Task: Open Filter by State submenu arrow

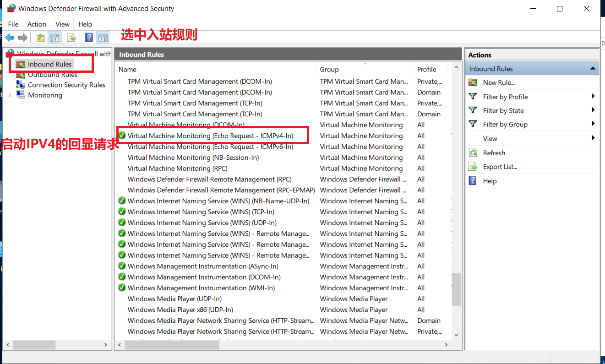Action: tap(593, 110)
